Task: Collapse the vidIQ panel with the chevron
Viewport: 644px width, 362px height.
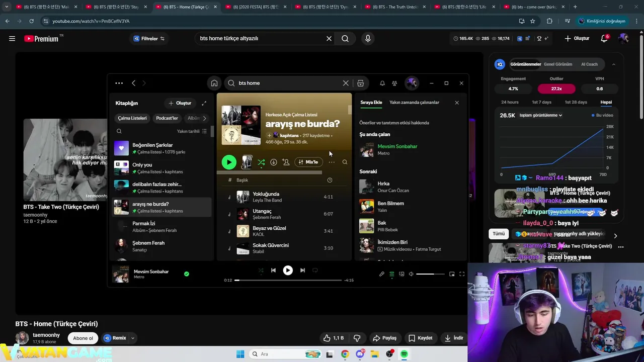Action: click(x=614, y=64)
